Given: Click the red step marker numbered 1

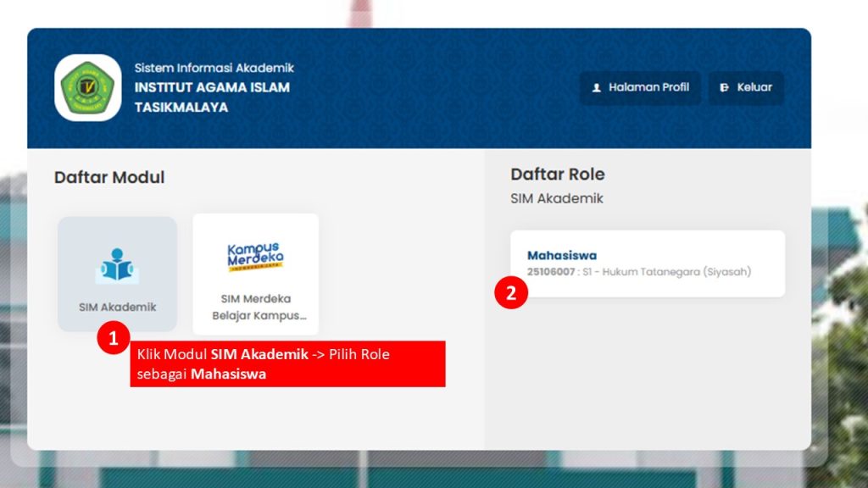Looking at the screenshot, I should click(113, 339).
